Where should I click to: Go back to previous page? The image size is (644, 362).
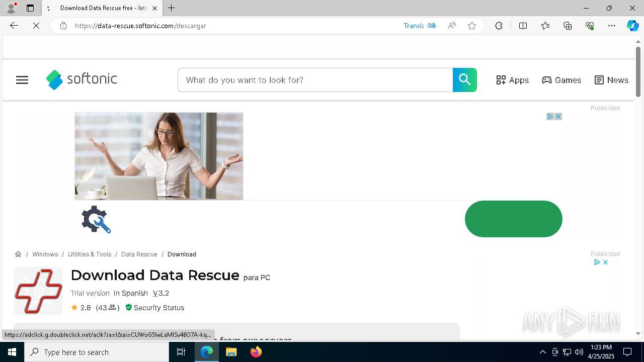(x=14, y=26)
